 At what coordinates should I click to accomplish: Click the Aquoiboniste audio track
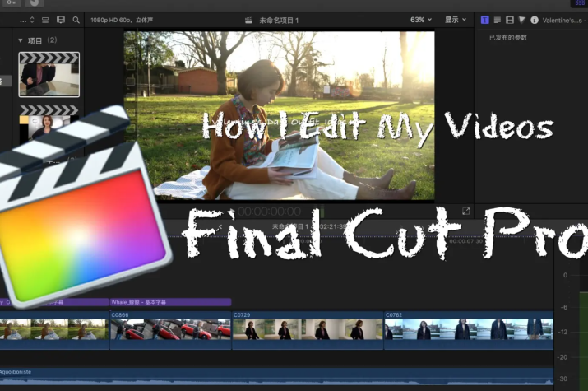247,375
